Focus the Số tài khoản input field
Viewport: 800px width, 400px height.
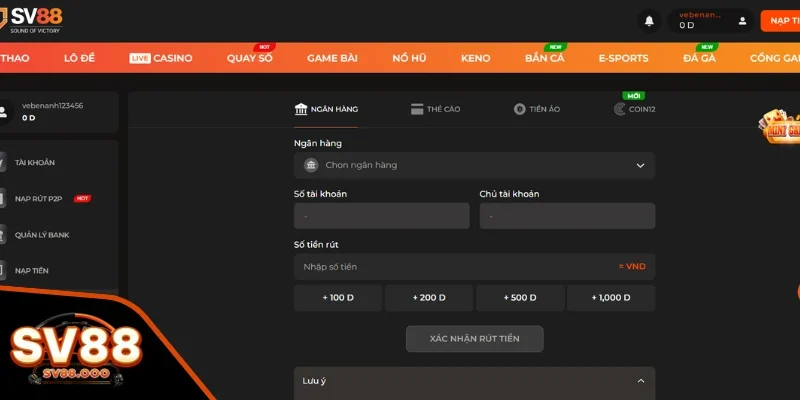click(382, 216)
